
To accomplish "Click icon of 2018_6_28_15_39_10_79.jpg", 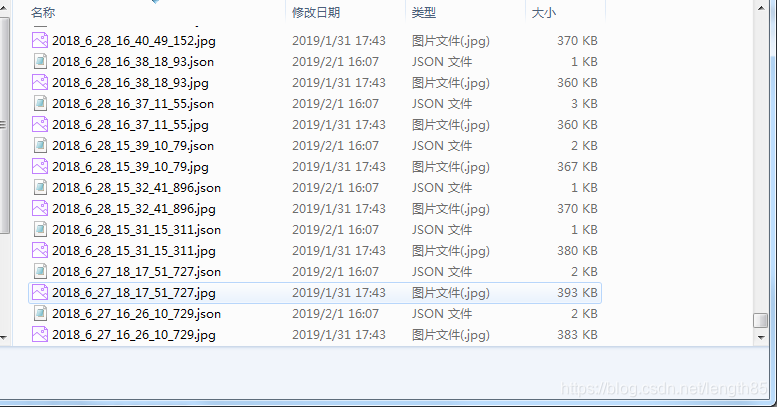I will pos(40,167).
